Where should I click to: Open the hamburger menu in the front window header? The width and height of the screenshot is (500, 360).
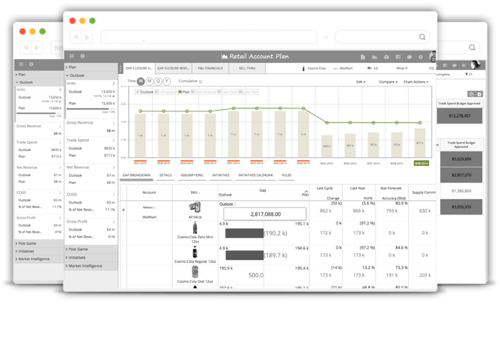tap(72, 56)
